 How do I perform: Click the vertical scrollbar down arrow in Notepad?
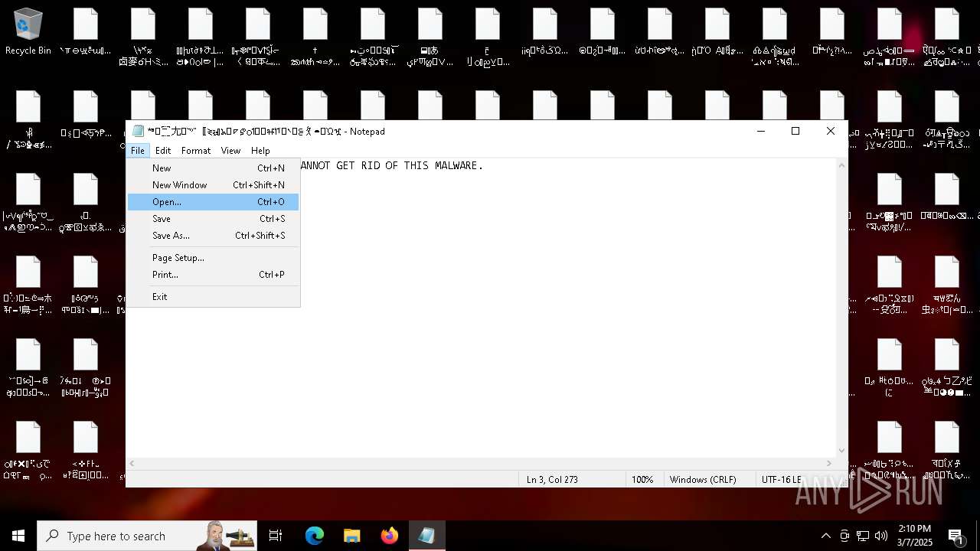[x=841, y=451]
